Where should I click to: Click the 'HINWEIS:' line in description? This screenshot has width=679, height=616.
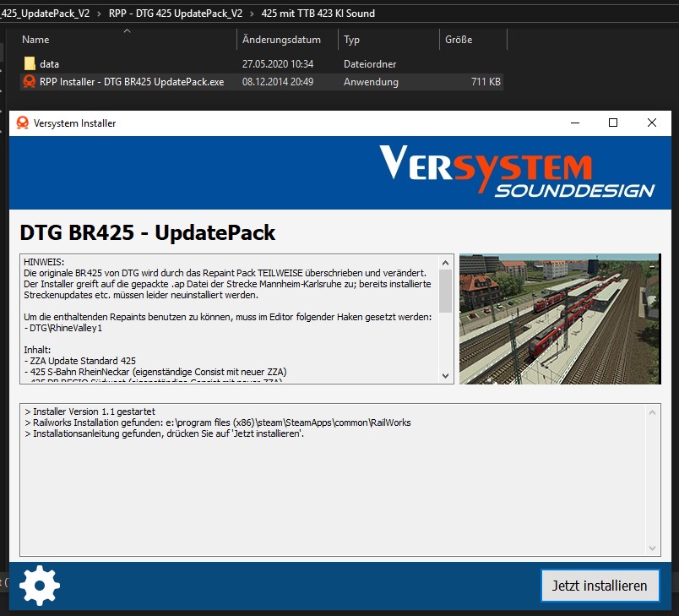pos(44,262)
